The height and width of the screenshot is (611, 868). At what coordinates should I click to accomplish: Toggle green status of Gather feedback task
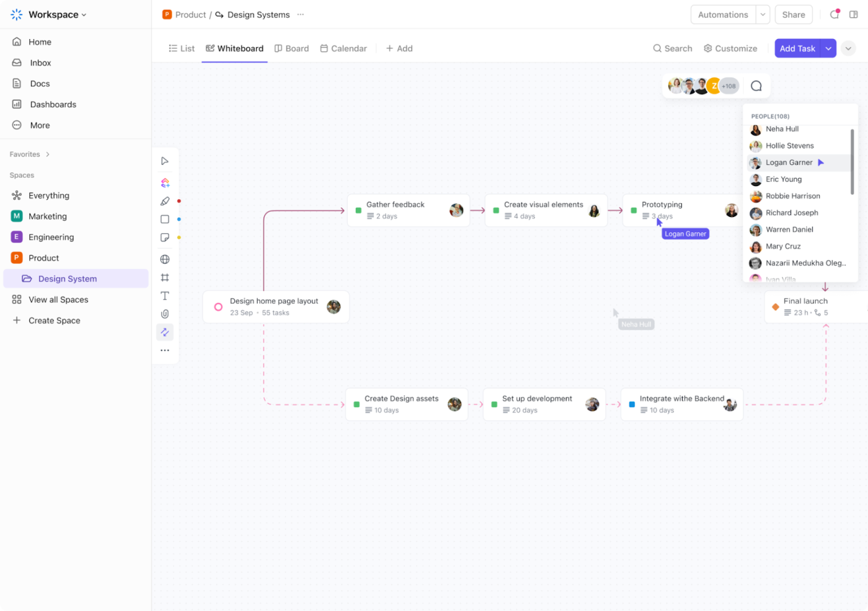pos(358,210)
